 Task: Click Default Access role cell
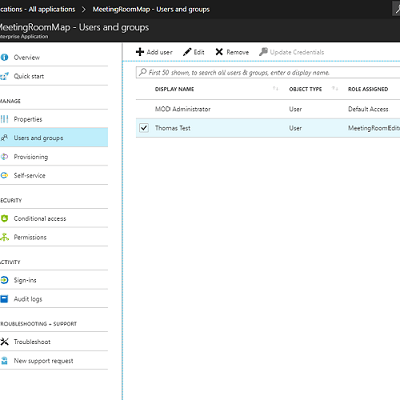(x=368, y=109)
